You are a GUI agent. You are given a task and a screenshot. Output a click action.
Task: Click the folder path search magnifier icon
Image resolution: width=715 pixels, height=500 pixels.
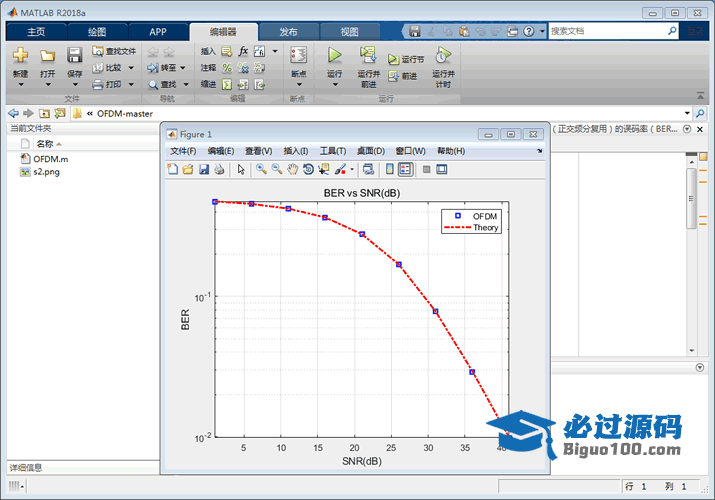[700, 113]
